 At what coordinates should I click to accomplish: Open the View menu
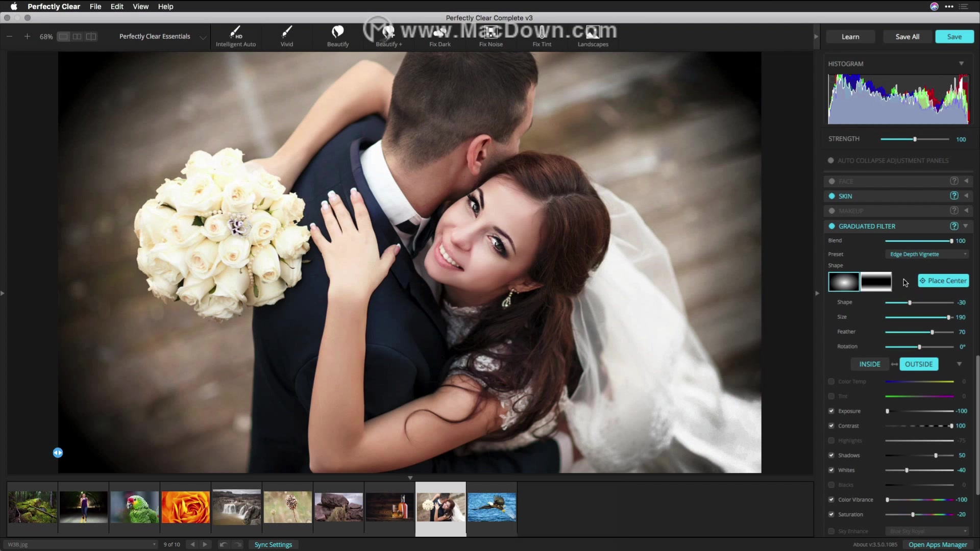tap(140, 7)
